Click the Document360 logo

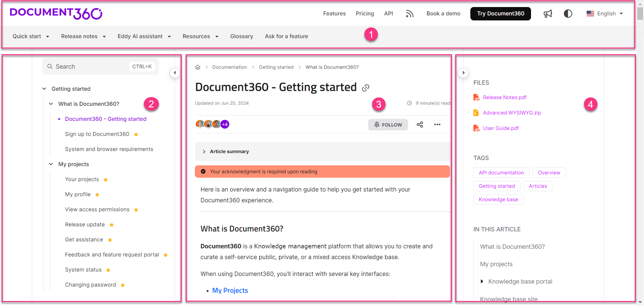click(x=56, y=13)
